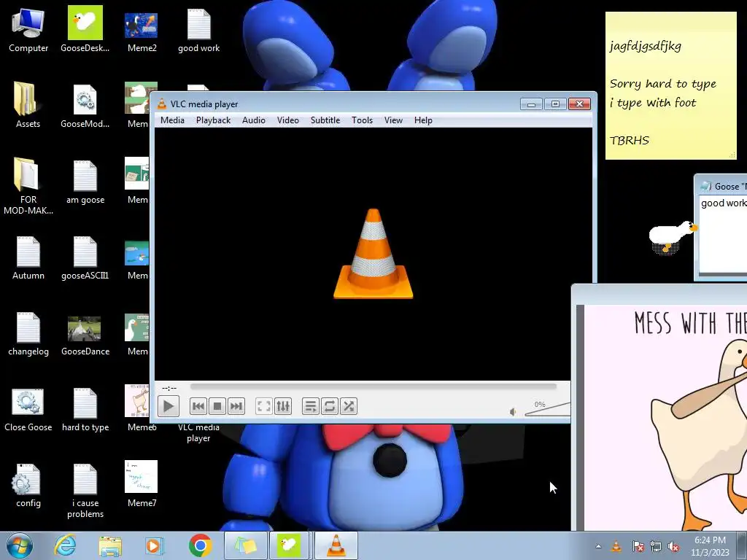The image size is (747, 560).
Task: Select the Computer desktop icon
Action: [x=28, y=29]
